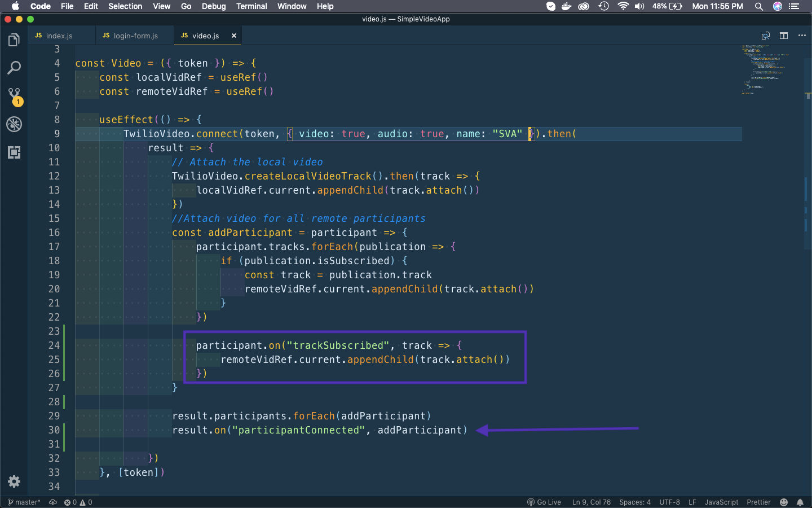Open the Edit menu
The width and height of the screenshot is (812, 508).
[91, 6]
